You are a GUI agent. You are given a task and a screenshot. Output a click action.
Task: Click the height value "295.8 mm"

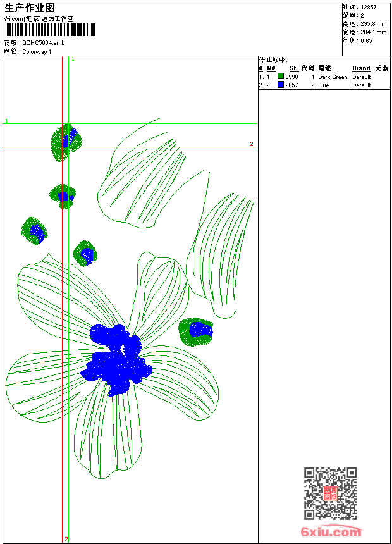(373, 24)
